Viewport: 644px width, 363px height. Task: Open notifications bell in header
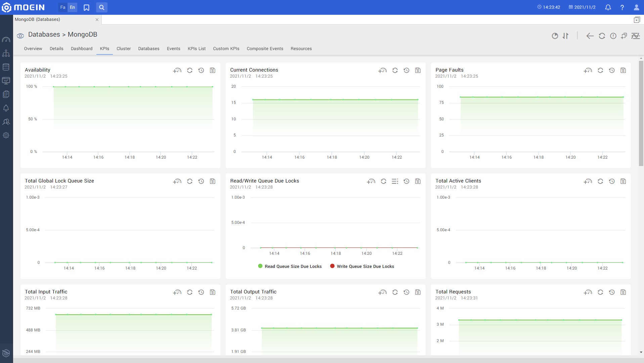608,7
